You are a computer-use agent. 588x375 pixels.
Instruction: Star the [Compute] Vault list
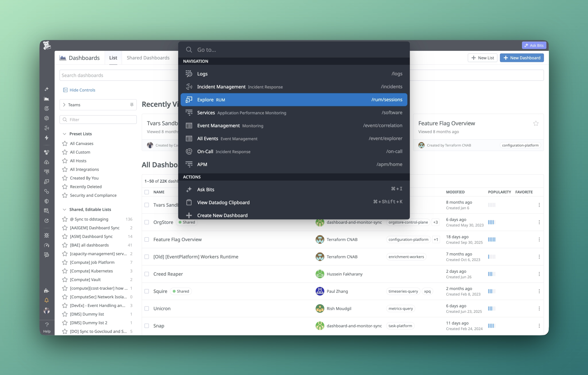click(x=65, y=280)
